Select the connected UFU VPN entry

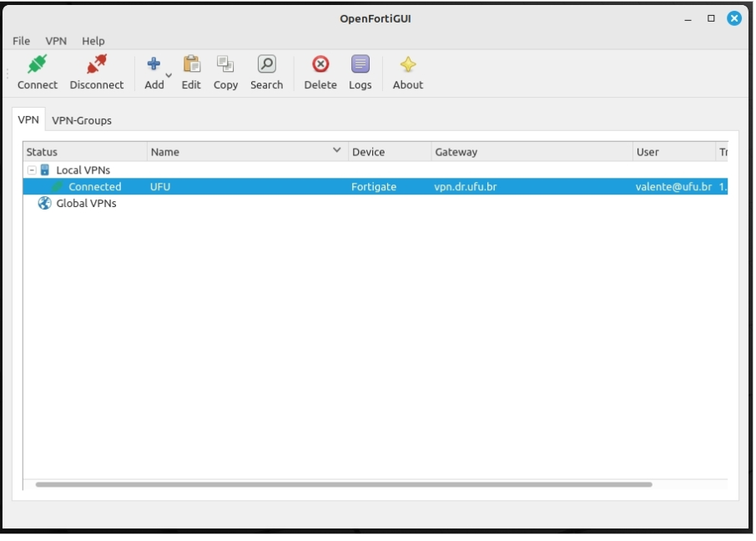point(250,186)
